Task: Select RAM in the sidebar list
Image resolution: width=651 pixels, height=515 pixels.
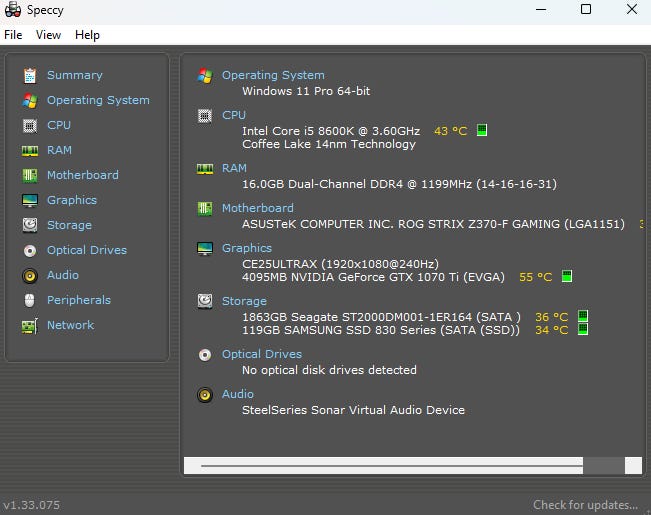Action: [59, 150]
